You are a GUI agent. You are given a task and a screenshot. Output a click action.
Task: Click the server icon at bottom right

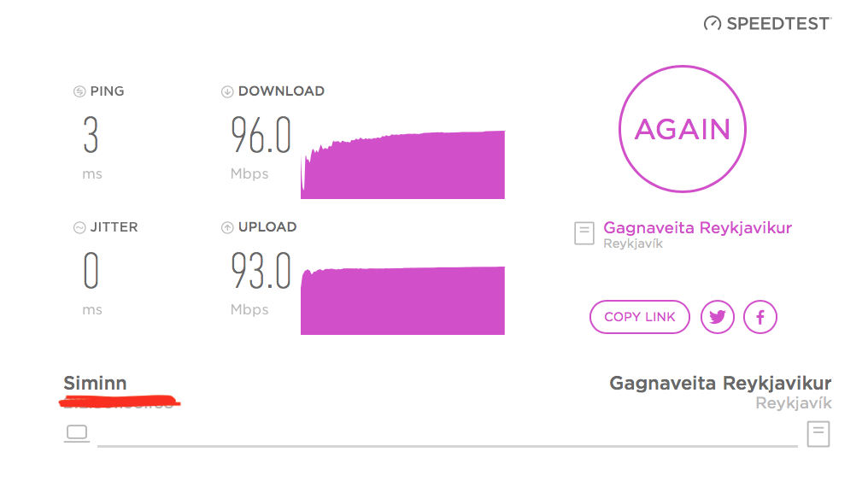(818, 433)
